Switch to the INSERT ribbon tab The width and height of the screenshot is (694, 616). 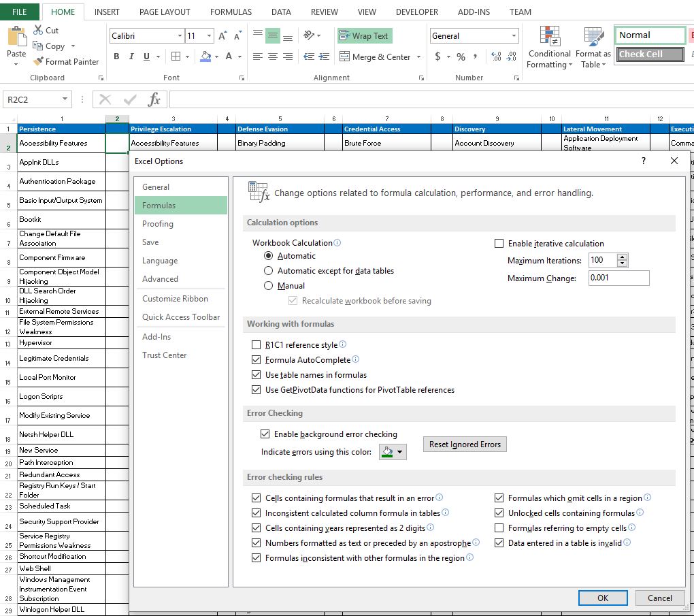coord(107,12)
